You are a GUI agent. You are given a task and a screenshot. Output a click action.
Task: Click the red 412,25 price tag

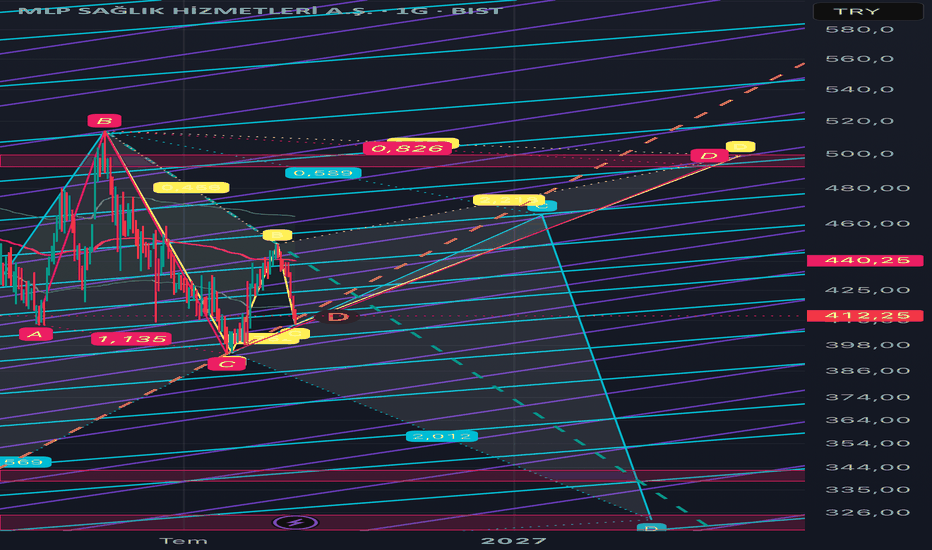click(865, 316)
